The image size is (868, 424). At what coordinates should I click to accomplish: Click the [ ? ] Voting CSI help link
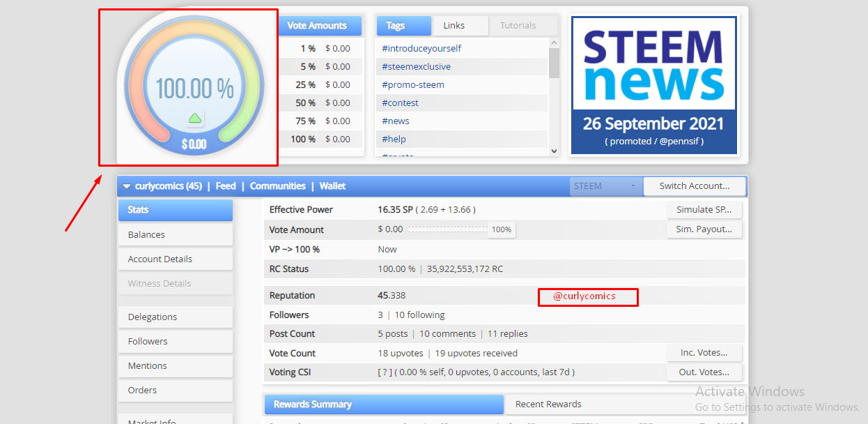point(384,372)
